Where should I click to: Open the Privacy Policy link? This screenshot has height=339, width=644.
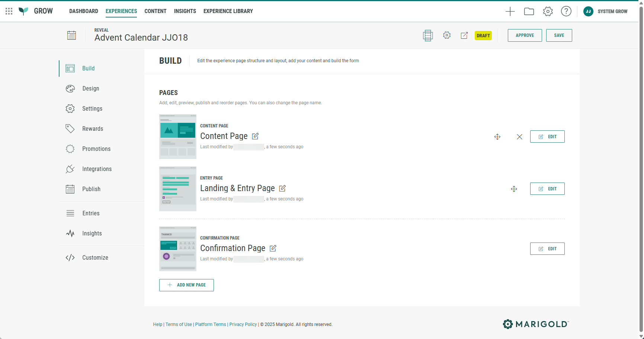click(x=243, y=324)
